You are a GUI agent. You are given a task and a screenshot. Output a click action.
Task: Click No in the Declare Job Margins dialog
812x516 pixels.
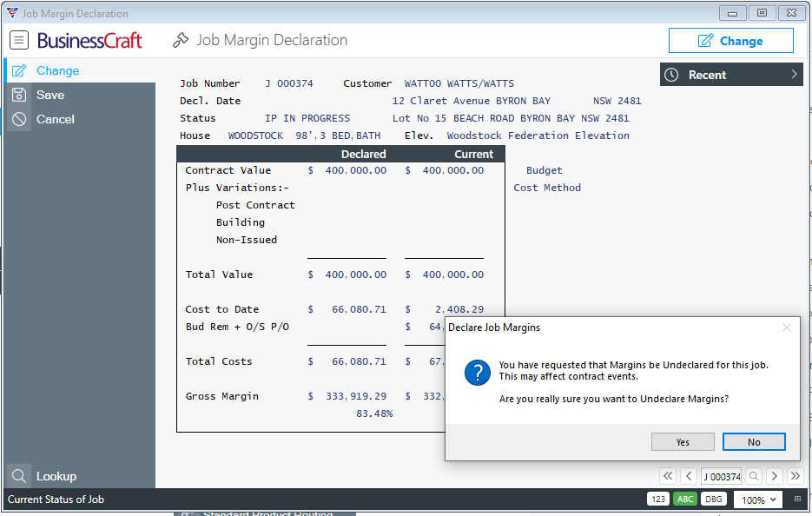[754, 442]
